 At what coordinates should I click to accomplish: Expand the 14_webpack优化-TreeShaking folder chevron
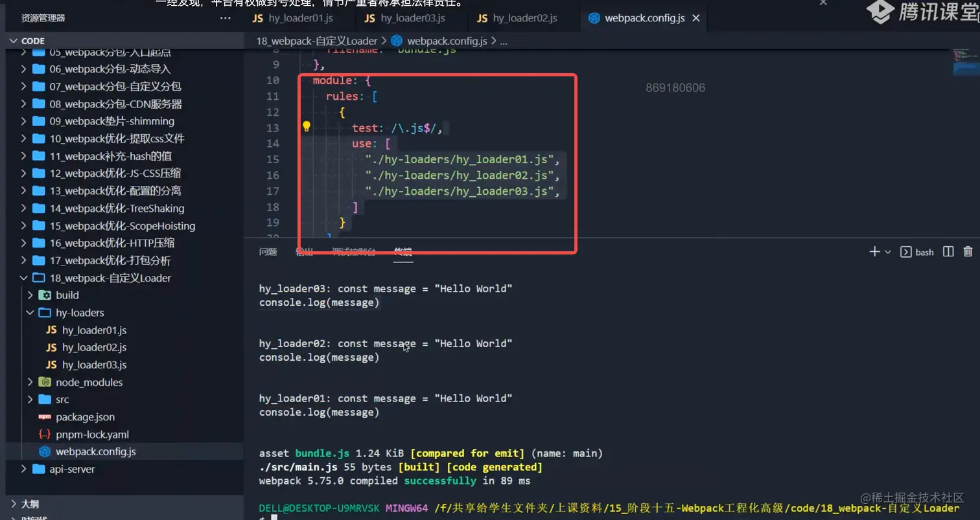24,208
